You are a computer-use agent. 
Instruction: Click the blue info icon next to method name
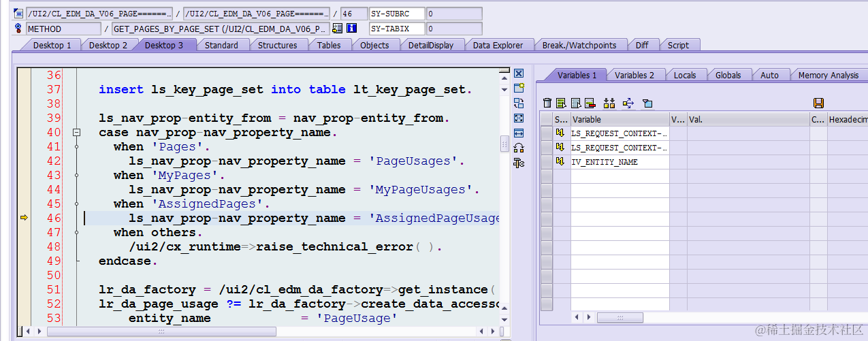(x=352, y=29)
